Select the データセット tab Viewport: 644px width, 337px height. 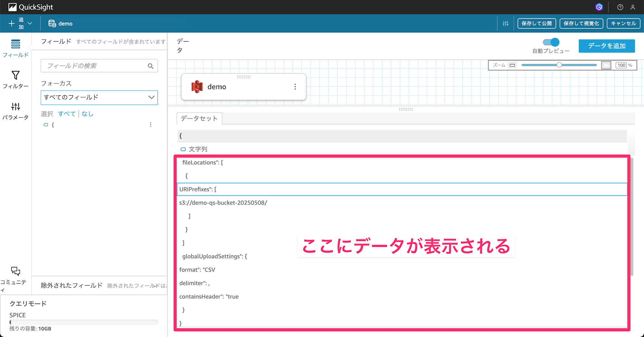tap(199, 118)
